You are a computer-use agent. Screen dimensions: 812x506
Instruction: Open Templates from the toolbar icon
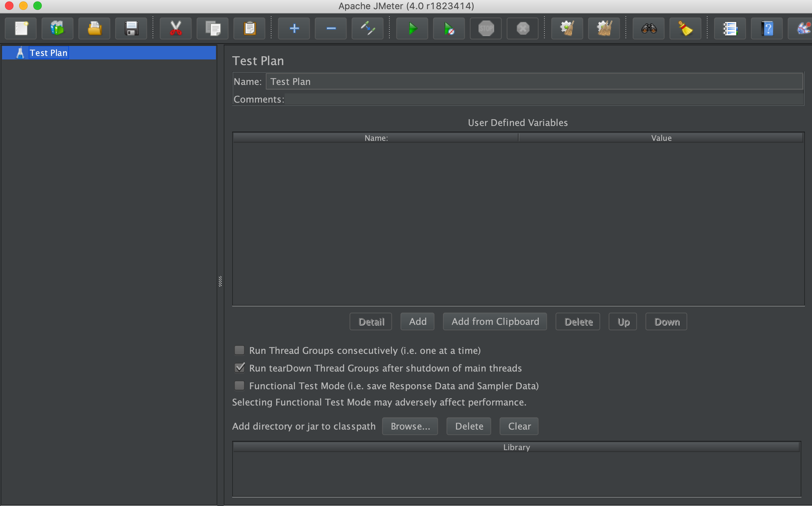click(x=57, y=28)
